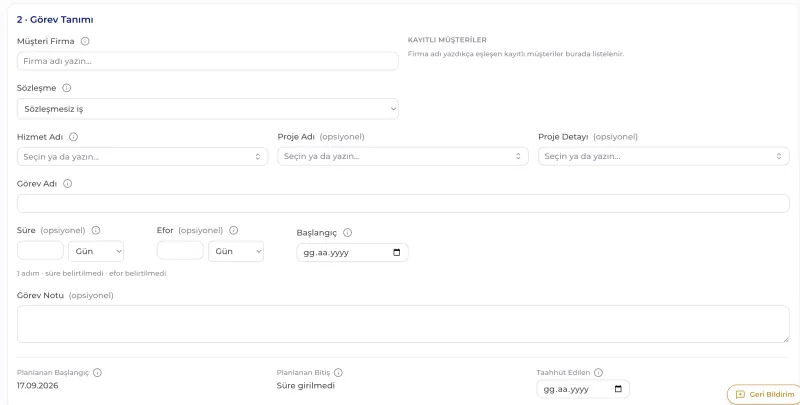Viewport: 800px width, 405px height.
Task: Click the Süre girilmedi text
Action: pos(306,386)
